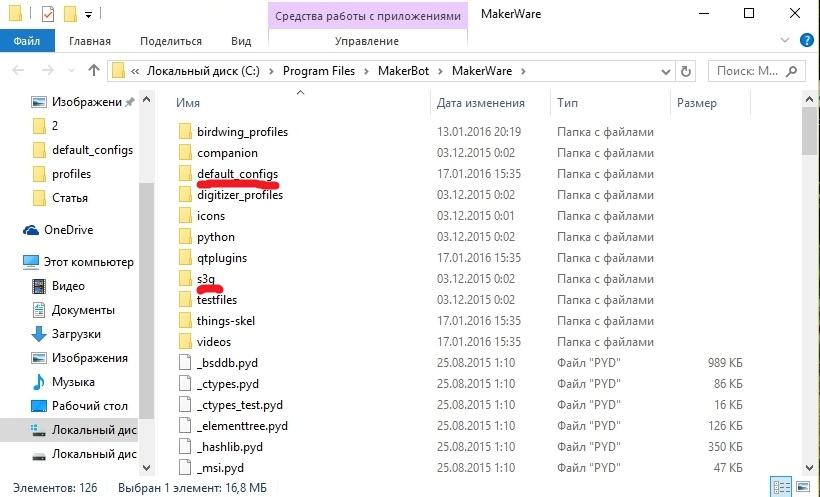Switch to the Вид ribbon tab
This screenshot has width=820, height=497.
pyautogui.click(x=241, y=41)
